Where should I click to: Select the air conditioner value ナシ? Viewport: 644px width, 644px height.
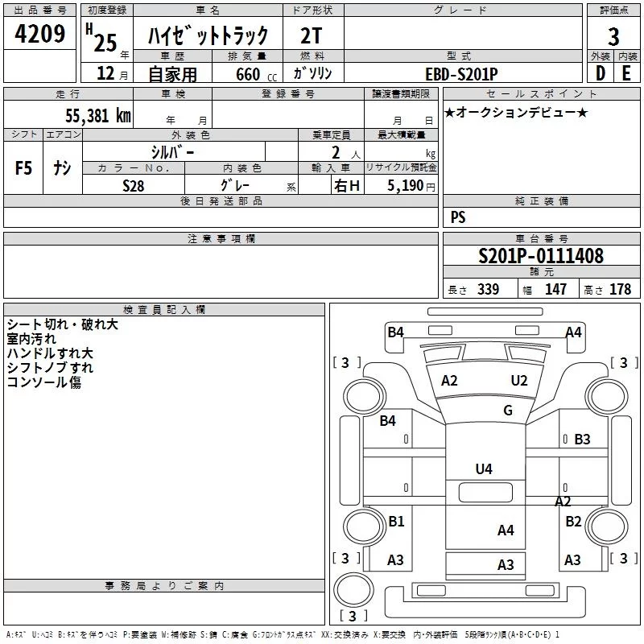[x=63, y=168]
